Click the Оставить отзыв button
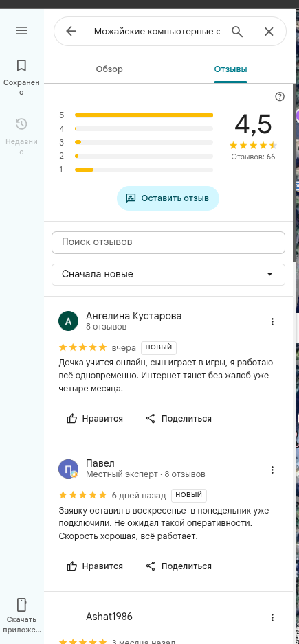The height and width of the screenshot is (644, 299). pyautogui.click(x=168, y=198)
